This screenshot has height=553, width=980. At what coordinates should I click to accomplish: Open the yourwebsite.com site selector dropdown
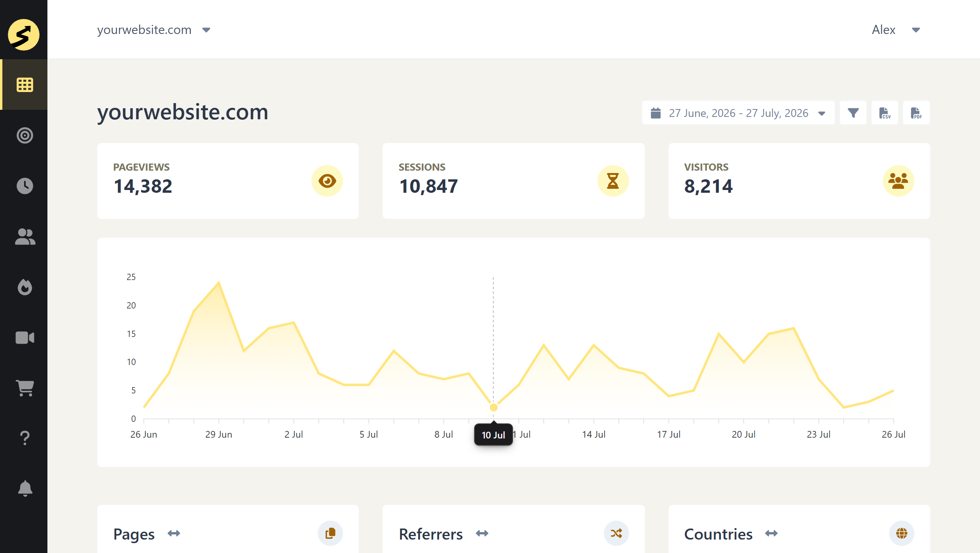tap(154, 30)
